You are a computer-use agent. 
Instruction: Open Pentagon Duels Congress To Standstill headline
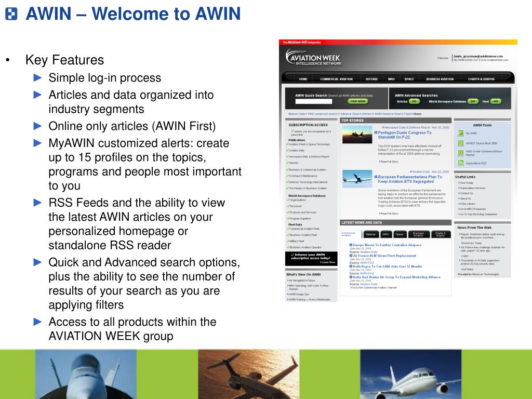point(404,135)
